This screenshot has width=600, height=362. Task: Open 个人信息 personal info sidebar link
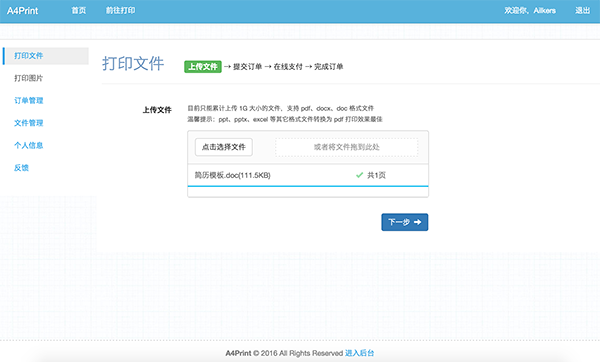point(29,145)
